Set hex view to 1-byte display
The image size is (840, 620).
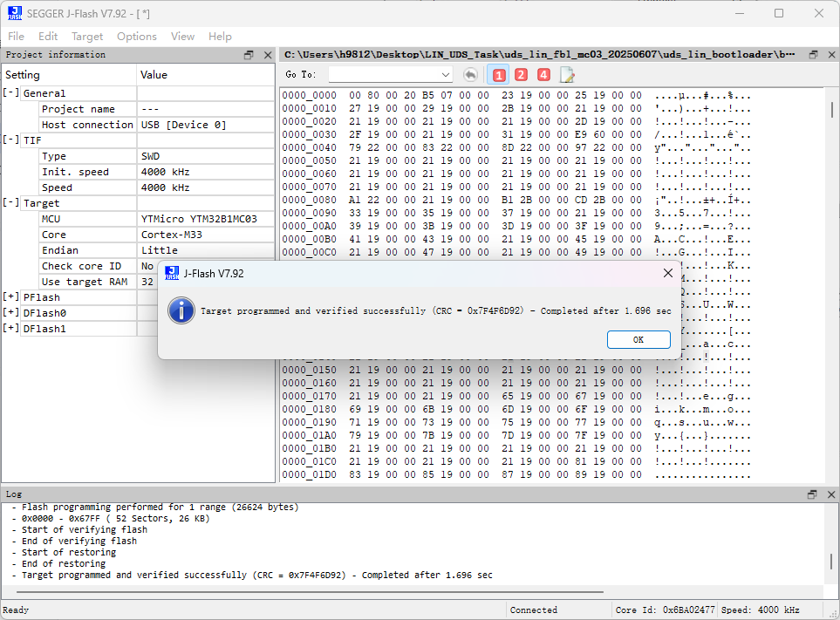(x=499, y=75)
